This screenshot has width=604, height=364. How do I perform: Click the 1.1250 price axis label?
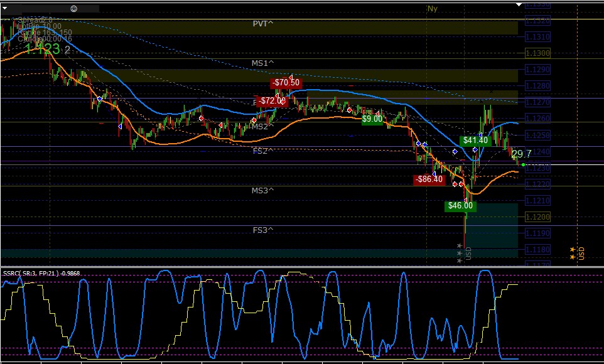(537, 135)
